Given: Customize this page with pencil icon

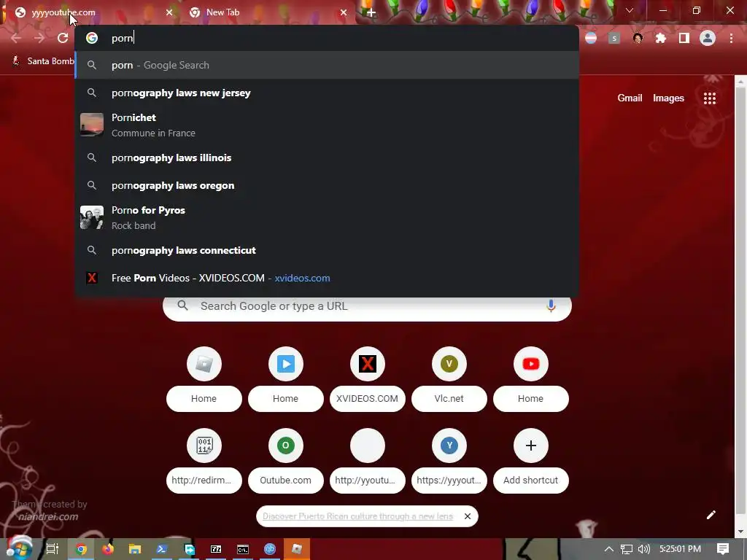Looking at the screenshot, I should click(711, 515).
